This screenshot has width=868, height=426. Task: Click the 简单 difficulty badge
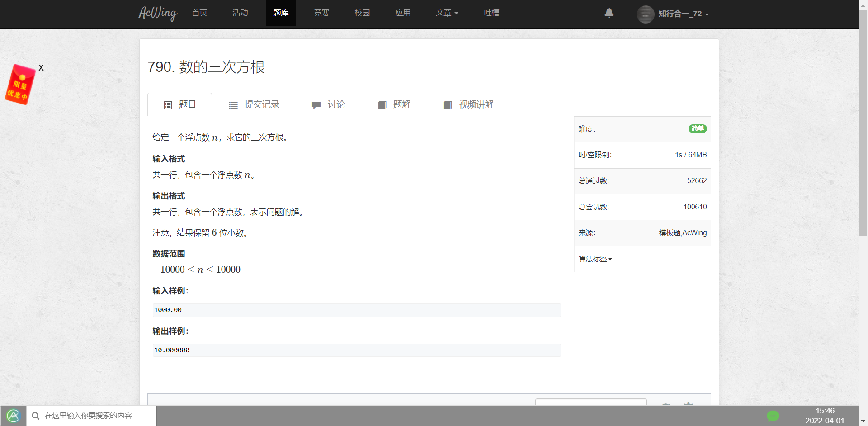698,128
